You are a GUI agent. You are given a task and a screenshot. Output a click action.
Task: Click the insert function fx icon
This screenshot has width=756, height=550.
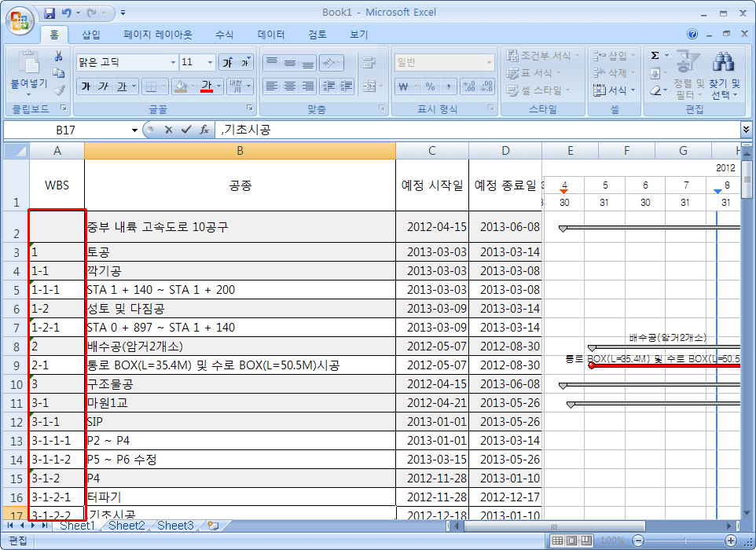coord(204,130)
